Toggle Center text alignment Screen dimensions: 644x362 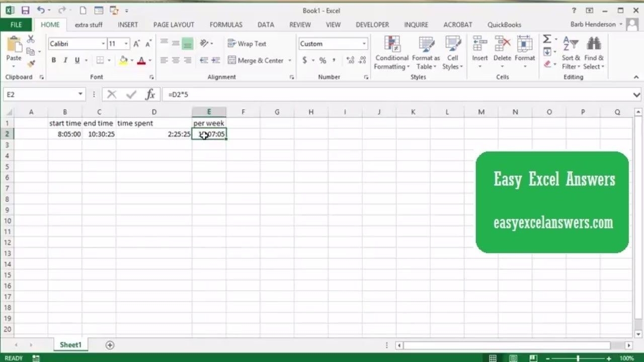coord(176,60)
